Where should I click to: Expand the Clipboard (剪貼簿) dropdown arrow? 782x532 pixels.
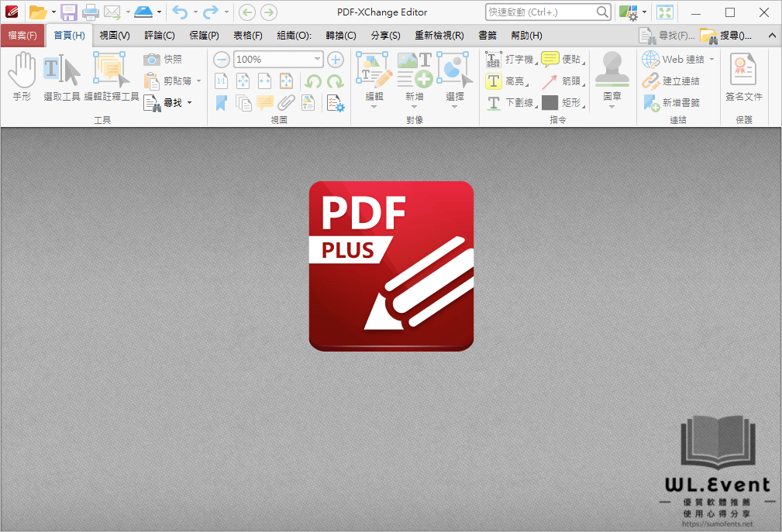tap(198, 81)
